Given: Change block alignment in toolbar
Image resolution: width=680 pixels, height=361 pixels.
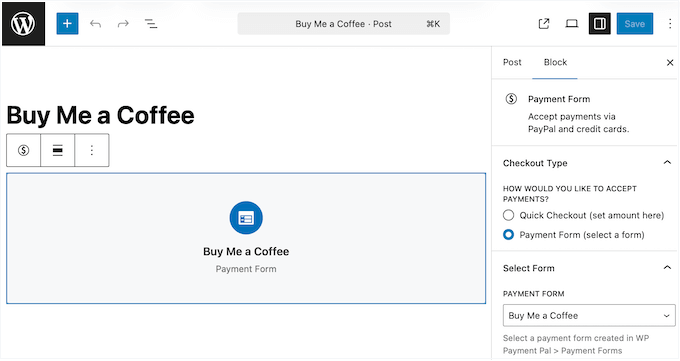Looking at the screenshot, I should point(58,150).
